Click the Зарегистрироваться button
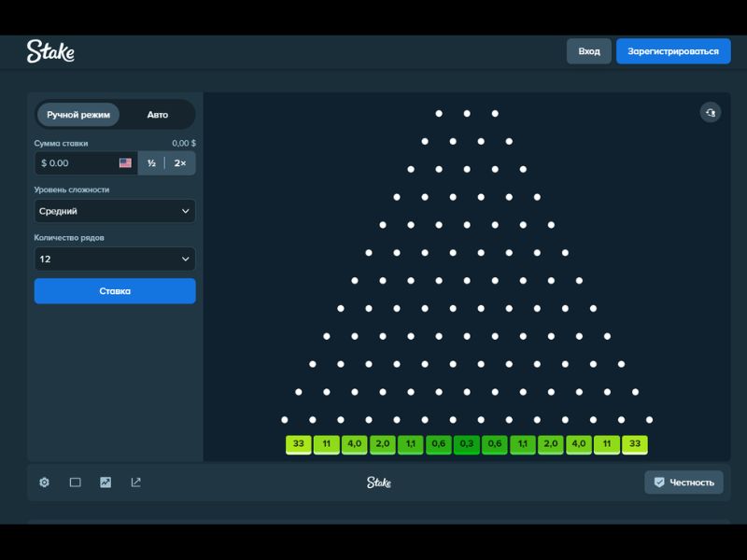747x560 pixels. (673, 51)
